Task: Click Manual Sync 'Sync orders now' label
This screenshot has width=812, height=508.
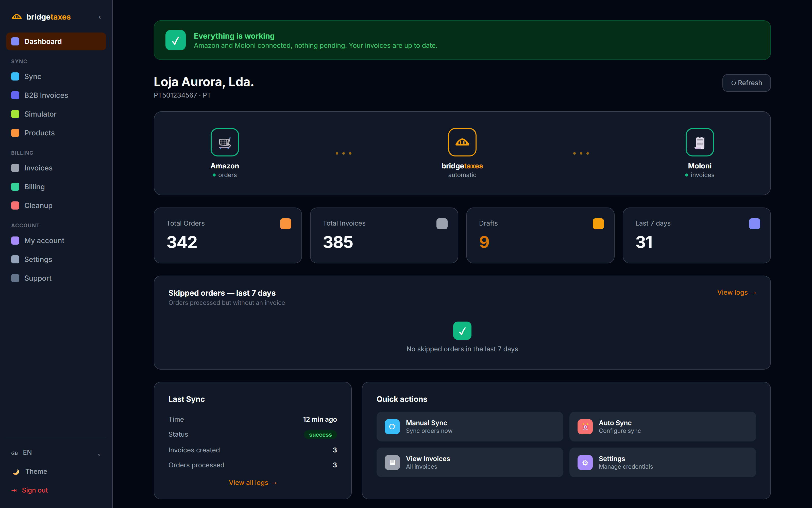Action: [x=429, y=431]
